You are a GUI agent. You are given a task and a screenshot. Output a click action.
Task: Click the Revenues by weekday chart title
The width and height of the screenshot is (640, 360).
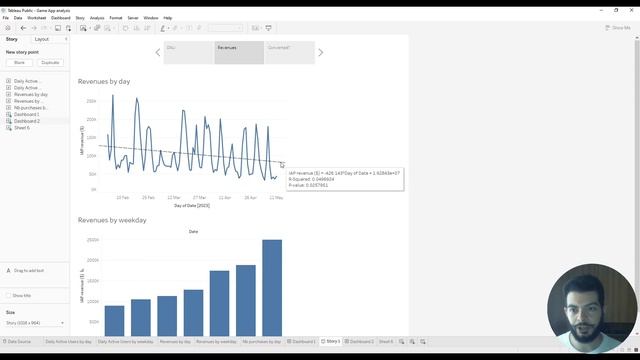112,220
